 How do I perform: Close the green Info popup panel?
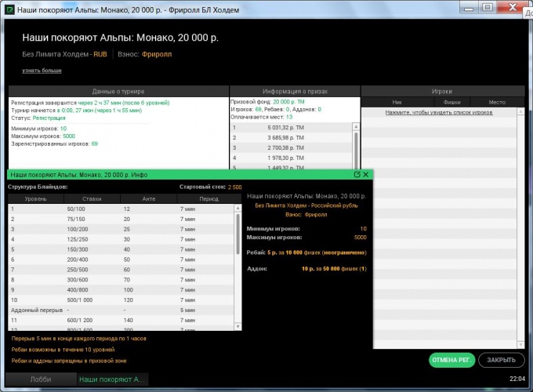click(x=366, y=175)
